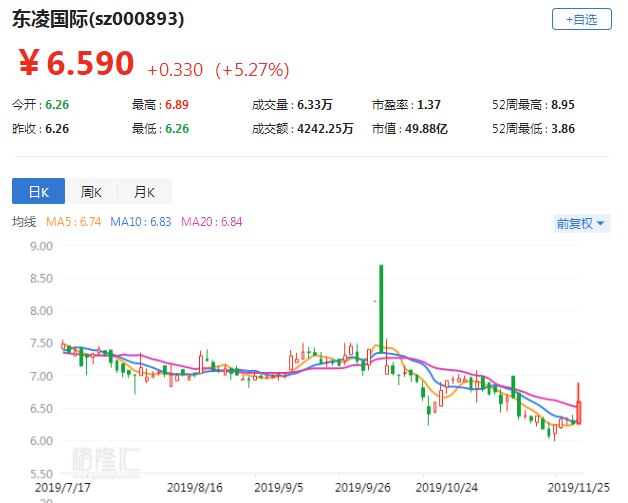Select the 2019/11/25 date axis label

579,487
